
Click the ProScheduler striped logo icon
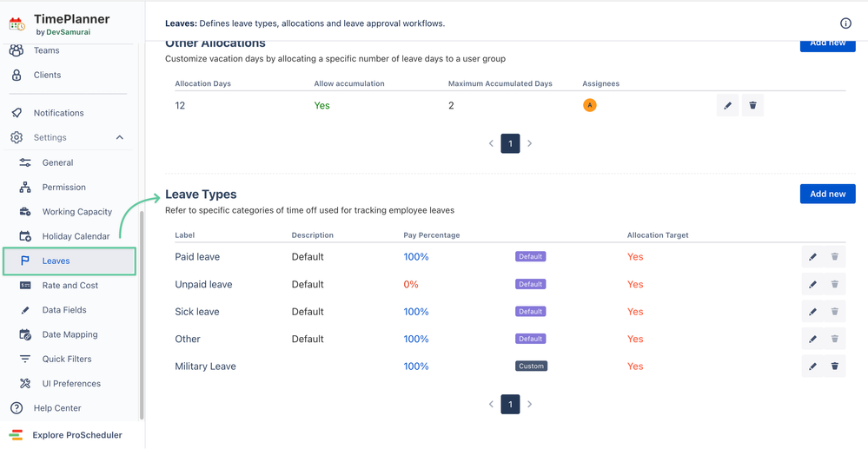pos(16,434)
